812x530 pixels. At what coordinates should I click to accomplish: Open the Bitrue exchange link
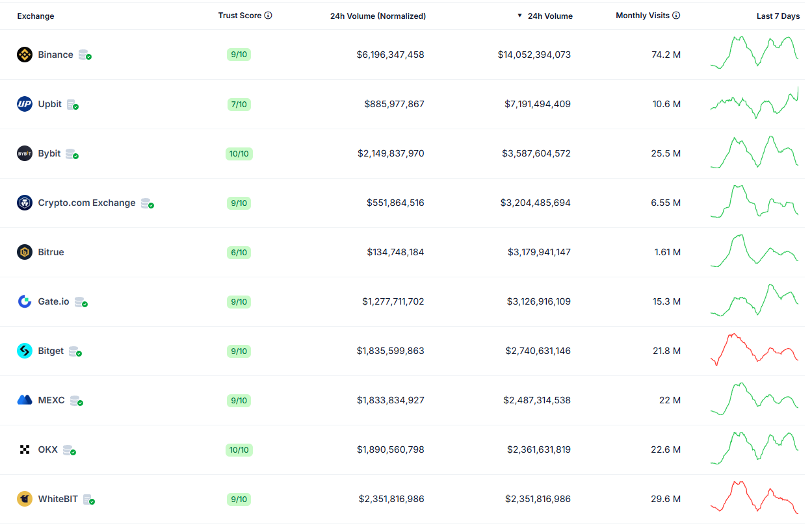(51, 252)
